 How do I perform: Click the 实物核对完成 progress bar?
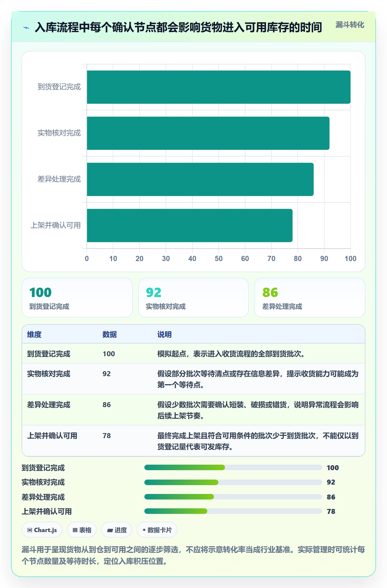click(233, 482)
